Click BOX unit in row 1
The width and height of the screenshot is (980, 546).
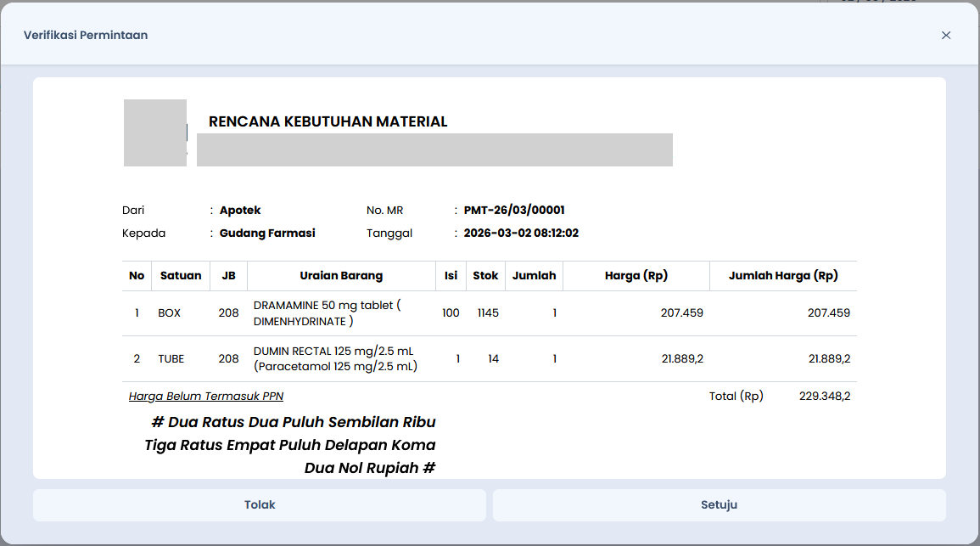coord(169,313)
